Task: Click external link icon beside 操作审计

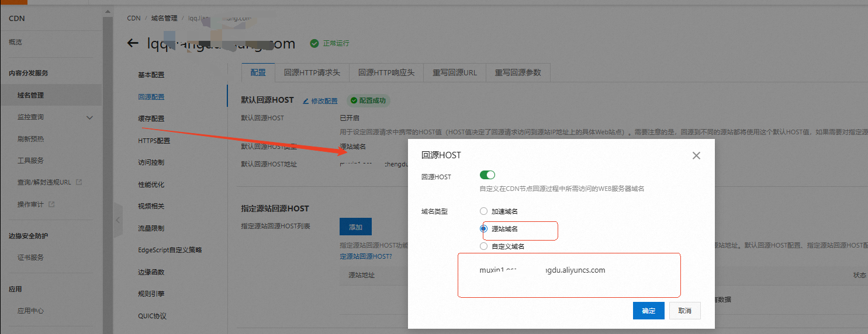Action: click(x=51, y=204)
